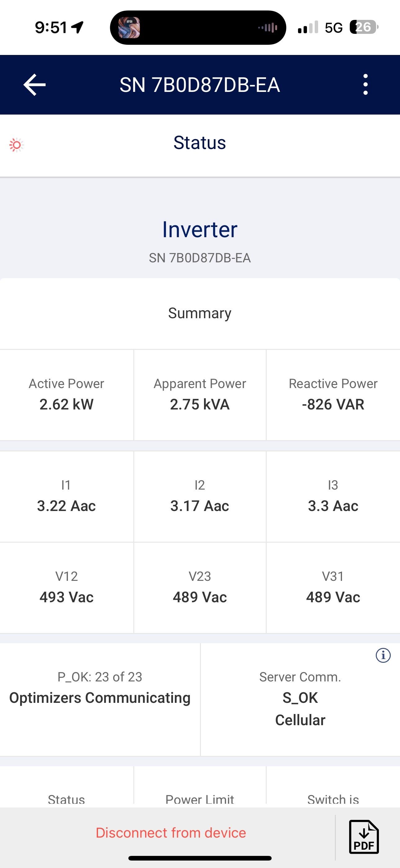The image size is (400, 868).
Task: Select the V12 493 Vac voltage cell
Action: (66, 588)
